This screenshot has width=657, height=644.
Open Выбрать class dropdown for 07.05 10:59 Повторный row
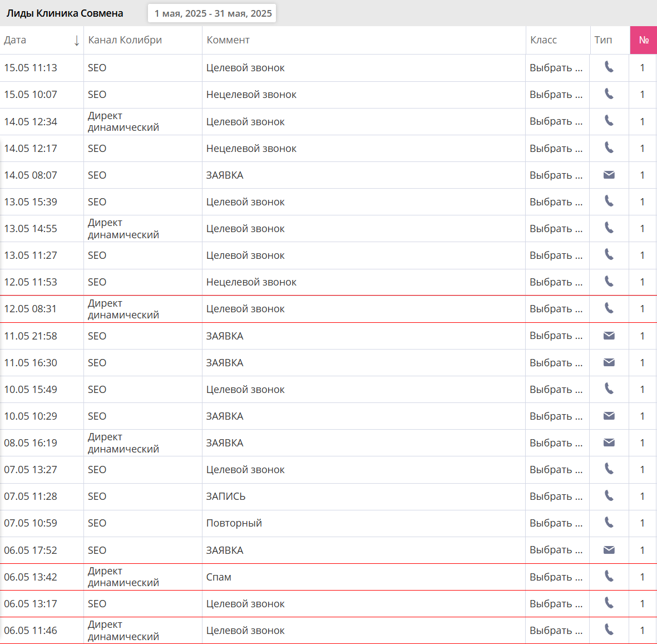click(x=556, y=523)
